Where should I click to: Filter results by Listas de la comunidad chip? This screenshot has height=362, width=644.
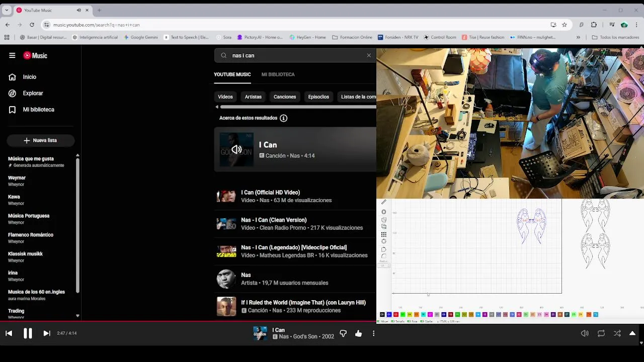(357, 97)
